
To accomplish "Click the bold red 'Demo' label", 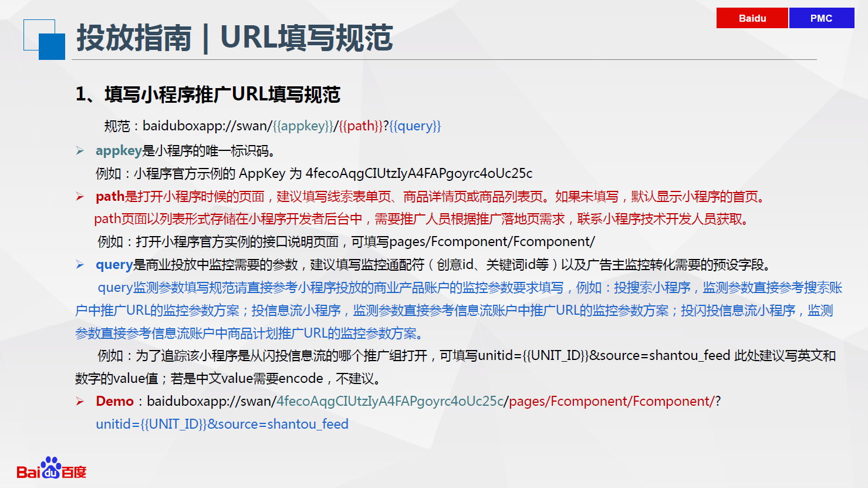I will (x=115, y=401).
